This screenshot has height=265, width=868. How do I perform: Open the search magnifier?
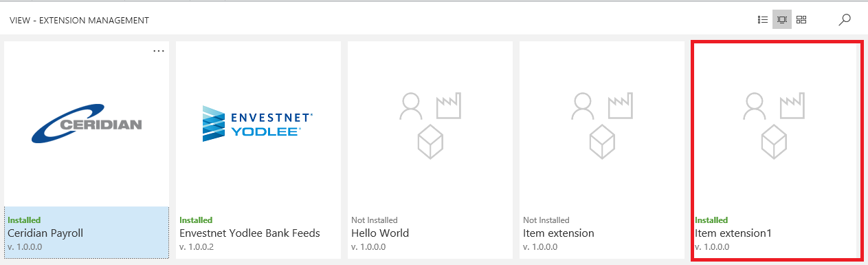[x=845, y=20]
